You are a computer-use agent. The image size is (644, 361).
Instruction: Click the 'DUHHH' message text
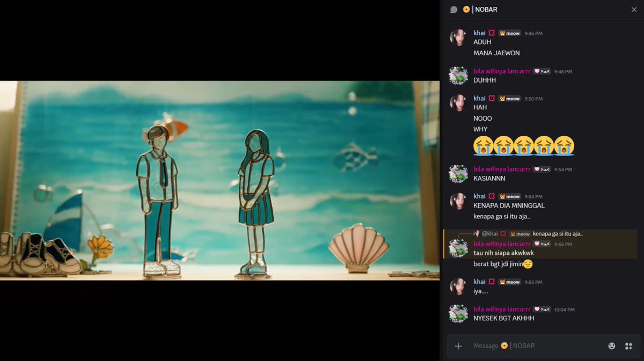(485, 80)
